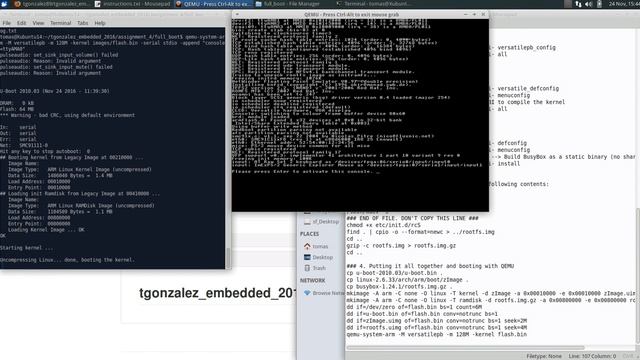Open the Terminal menu in the menu bar
The image size is (640, 360).
[60, 23]
